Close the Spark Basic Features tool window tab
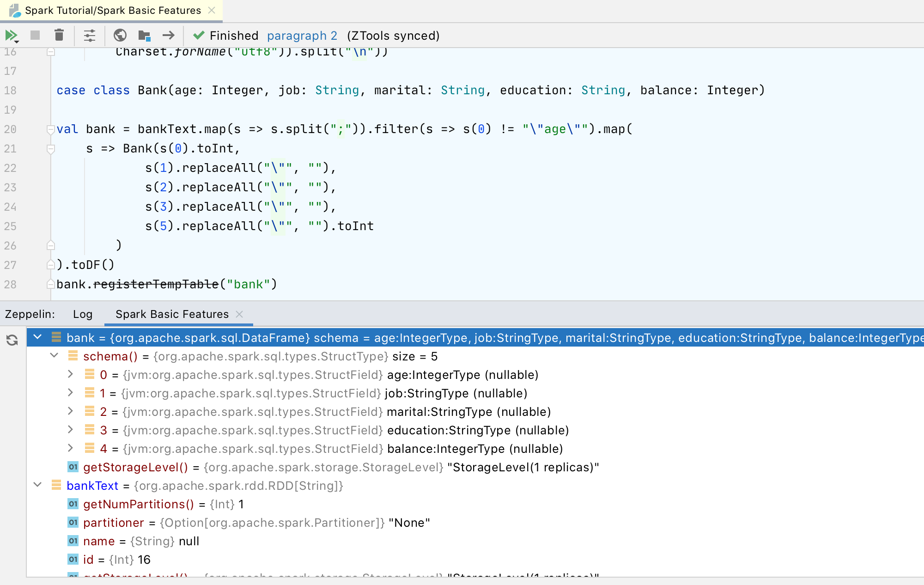 [239, 314]
